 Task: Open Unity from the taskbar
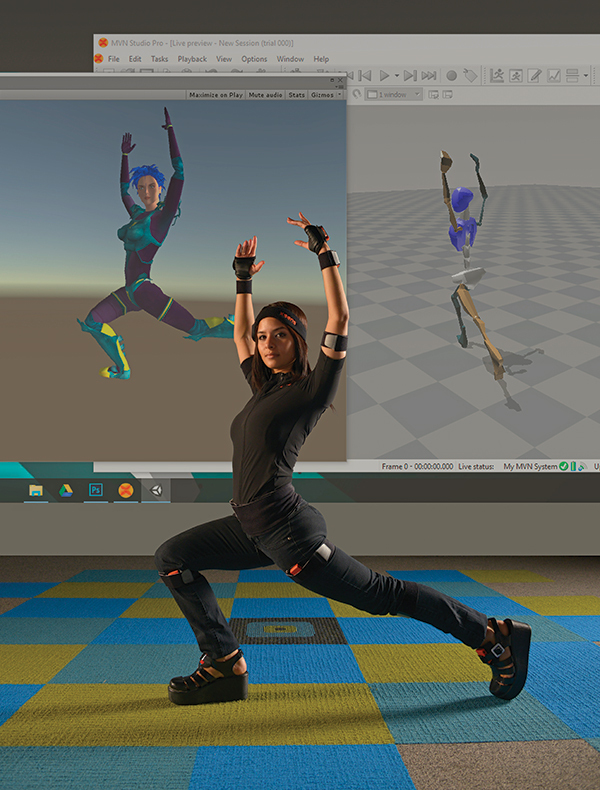point(156,490)
